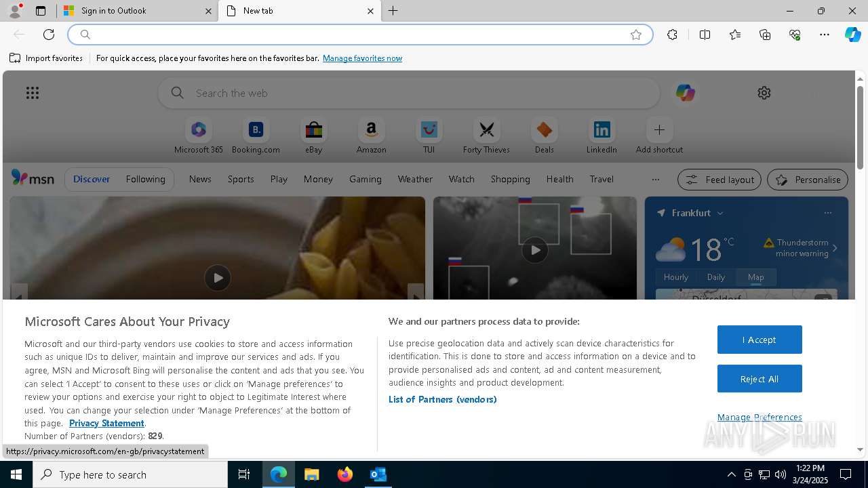Open the Weather category

415,179
